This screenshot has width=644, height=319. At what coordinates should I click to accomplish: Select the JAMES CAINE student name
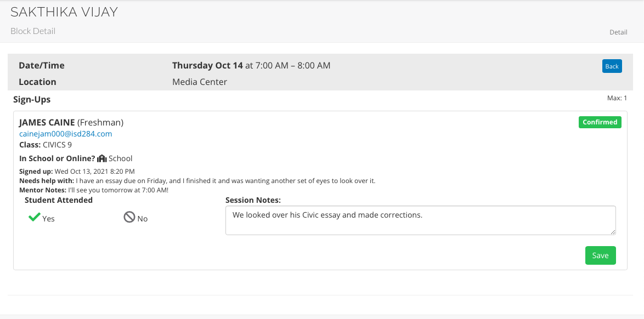pyautogui.click(x=47, y=122)
